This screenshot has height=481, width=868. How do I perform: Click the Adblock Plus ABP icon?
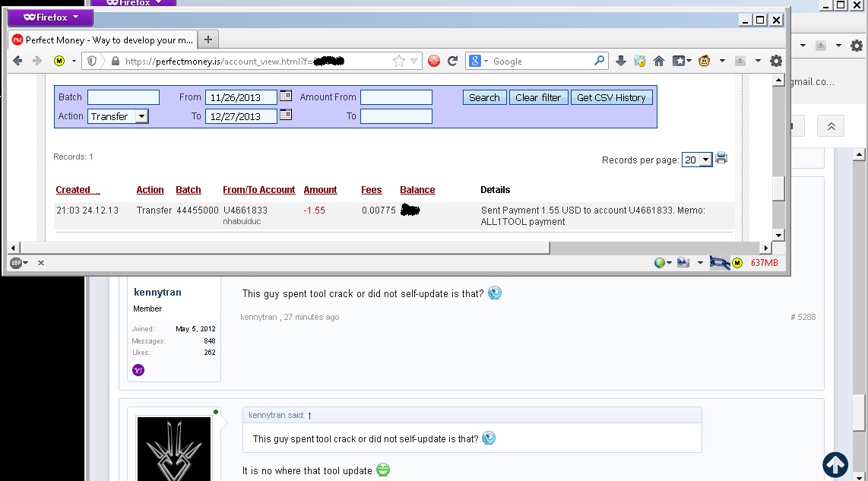[x=16, y=263]
